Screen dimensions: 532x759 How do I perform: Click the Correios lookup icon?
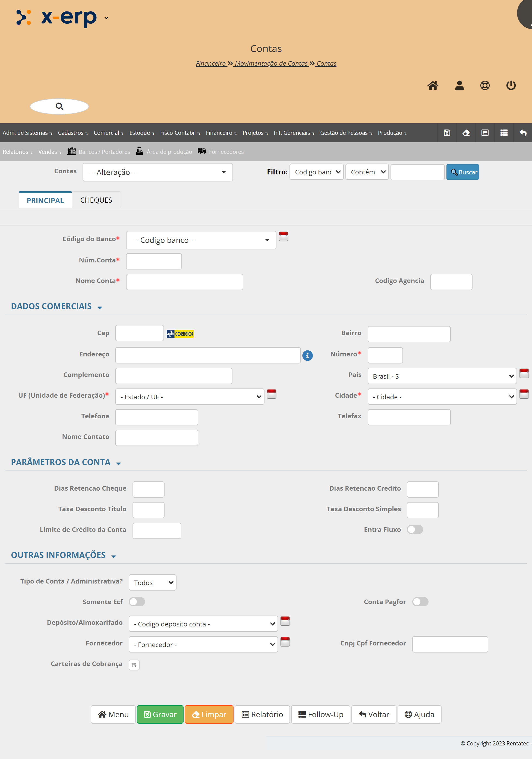pos(180,334)
